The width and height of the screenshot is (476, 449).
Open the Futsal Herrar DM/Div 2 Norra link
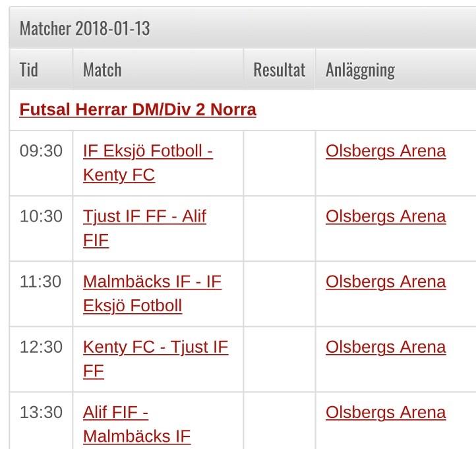[x=138, y=109]
